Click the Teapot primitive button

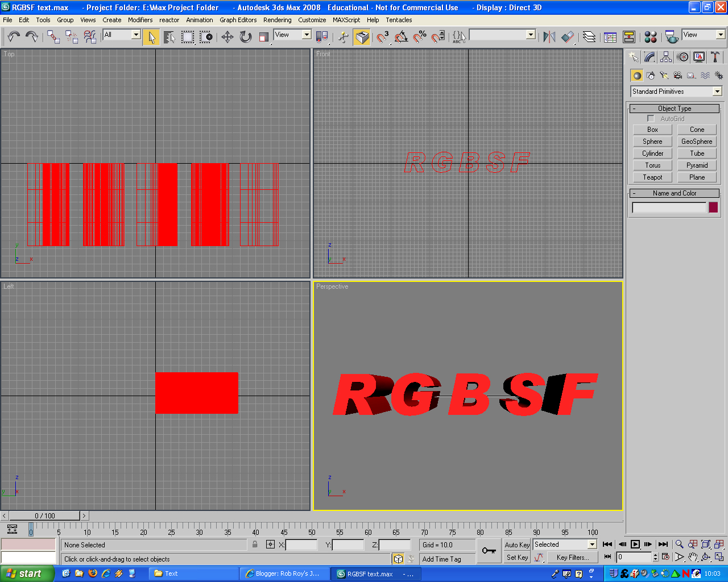click(x=652, y=177)
